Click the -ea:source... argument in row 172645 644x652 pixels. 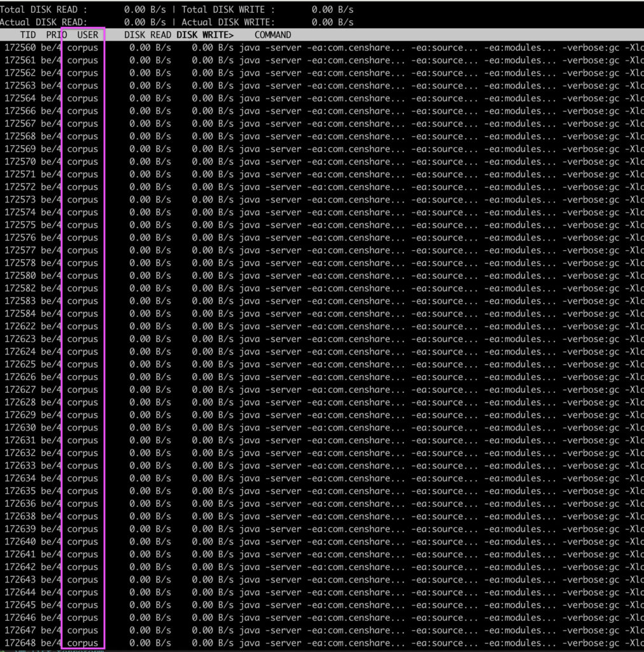pos(444,606)
